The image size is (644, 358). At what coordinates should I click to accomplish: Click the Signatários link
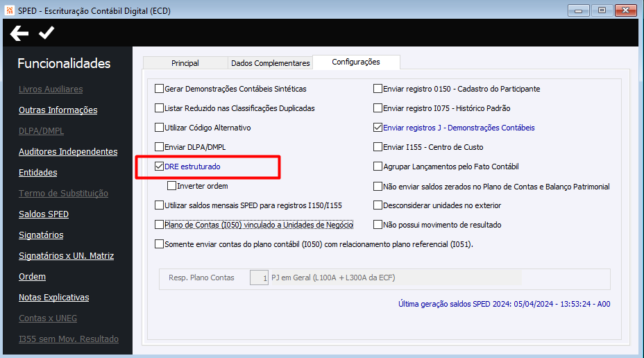(41, 235)
